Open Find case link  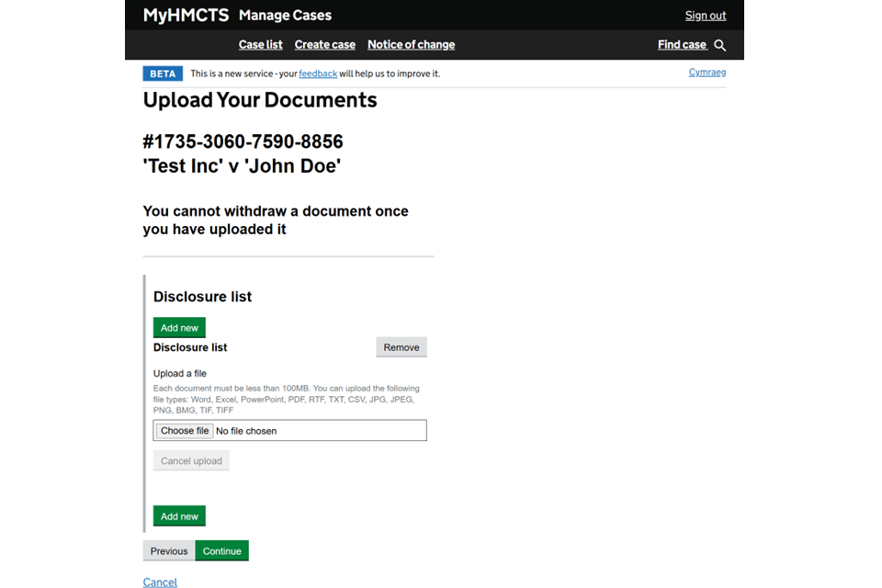tap(682, 45)
